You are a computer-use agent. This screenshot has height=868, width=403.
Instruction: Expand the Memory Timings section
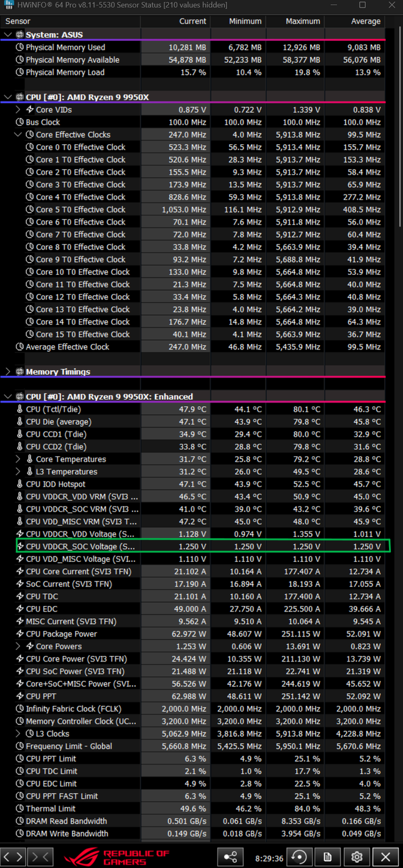(x=8, y=371)
